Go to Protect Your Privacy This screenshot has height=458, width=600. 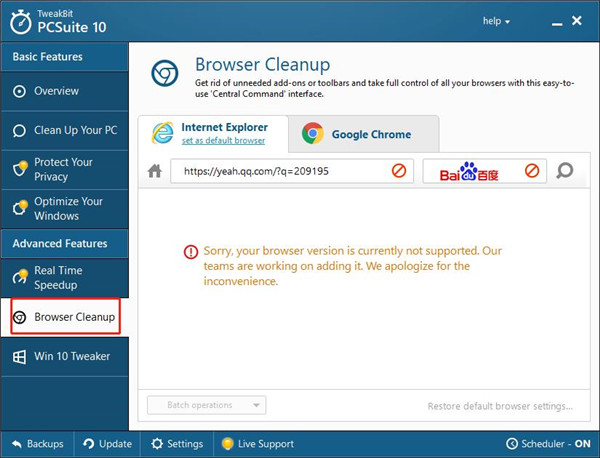point(63,169)
